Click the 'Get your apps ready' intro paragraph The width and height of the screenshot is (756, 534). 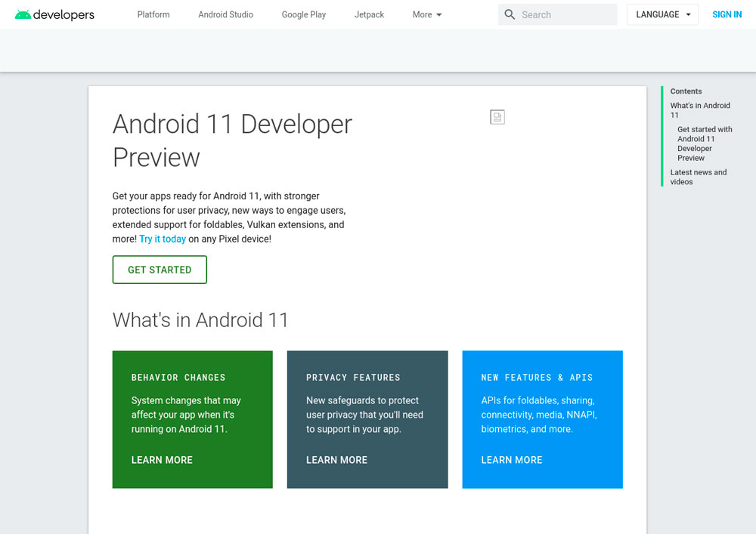[229, 218]
